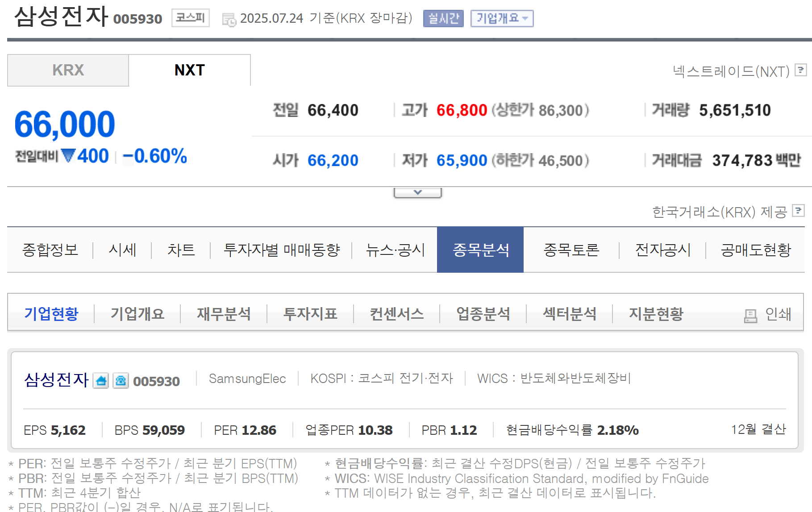Open the 기업개요 dropdown button
This screenshot has height=512, width=812.
pyautogui.click(x=502, y=18)
